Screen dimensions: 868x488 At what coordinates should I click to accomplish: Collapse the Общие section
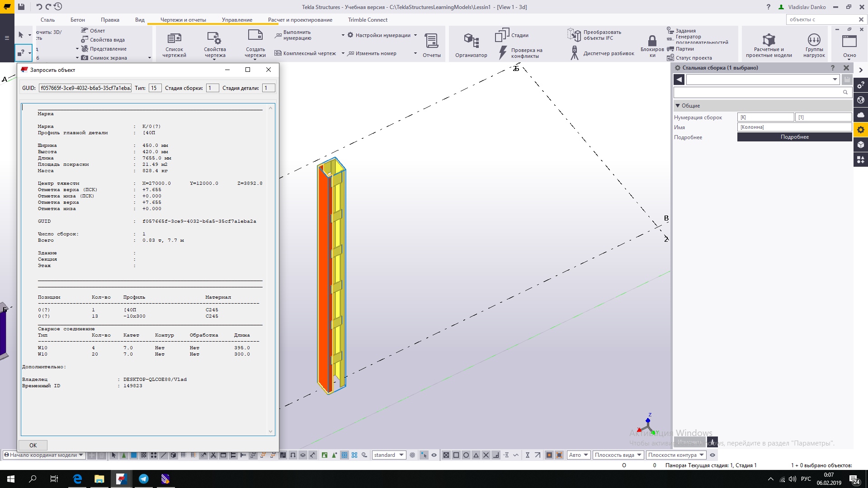678,106
